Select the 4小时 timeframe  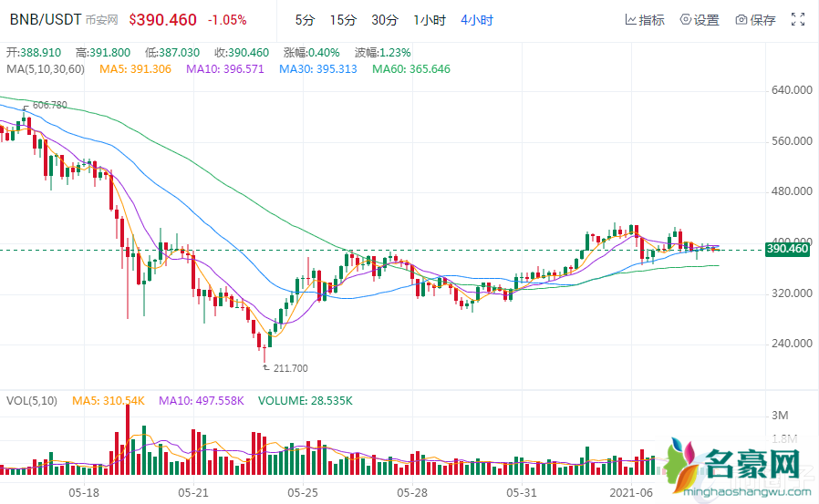coord(477,20)
